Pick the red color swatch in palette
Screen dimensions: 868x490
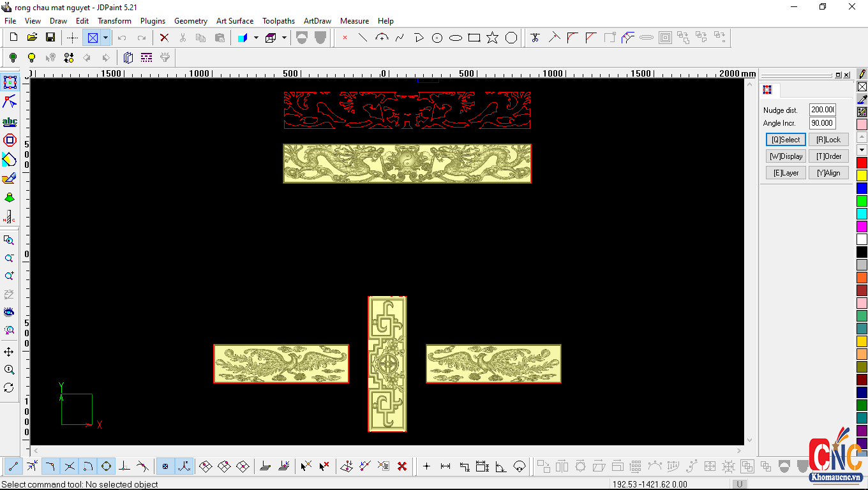tap(862, 163)
